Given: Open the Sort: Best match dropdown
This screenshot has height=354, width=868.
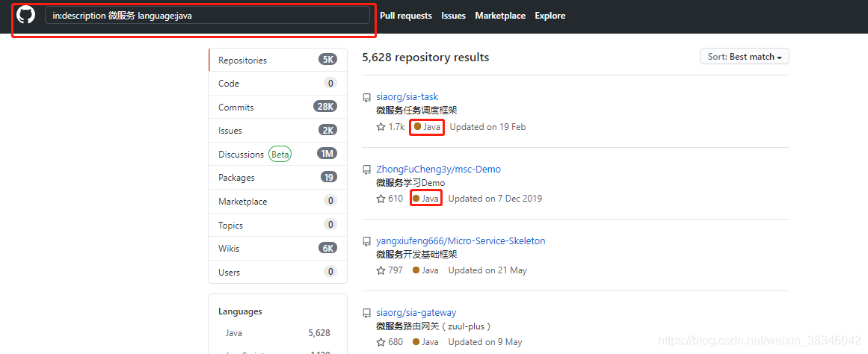Looking at the screenshot, I should pyautogui.click(x=745, y=57).
